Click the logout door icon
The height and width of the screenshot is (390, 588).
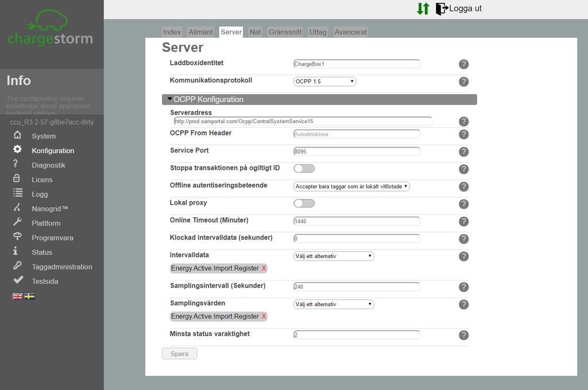point(442,9)
